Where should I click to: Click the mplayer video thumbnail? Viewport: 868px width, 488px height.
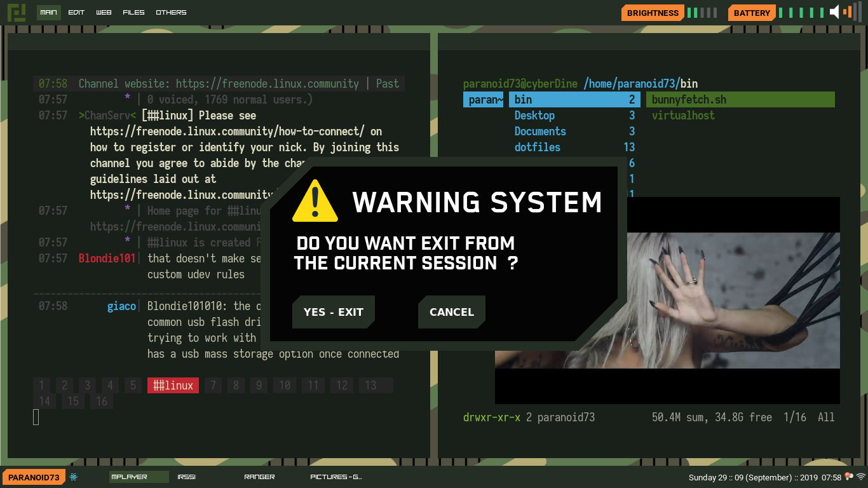tap(667, 300)
